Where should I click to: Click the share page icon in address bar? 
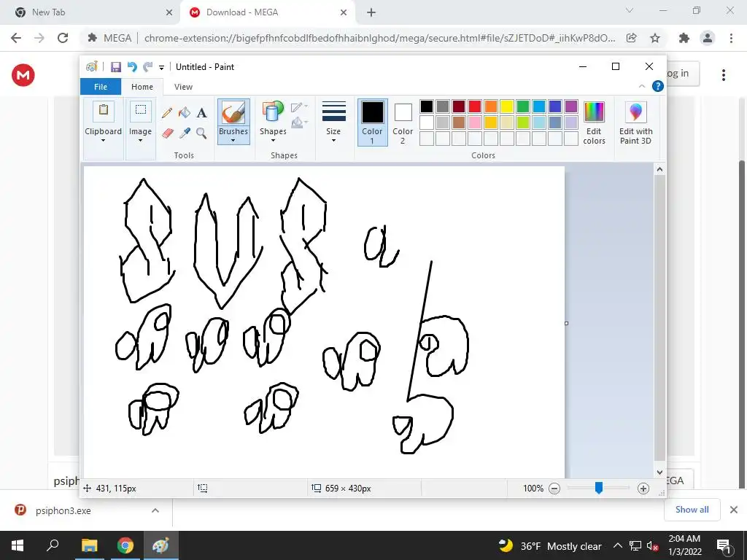(632, 38)
